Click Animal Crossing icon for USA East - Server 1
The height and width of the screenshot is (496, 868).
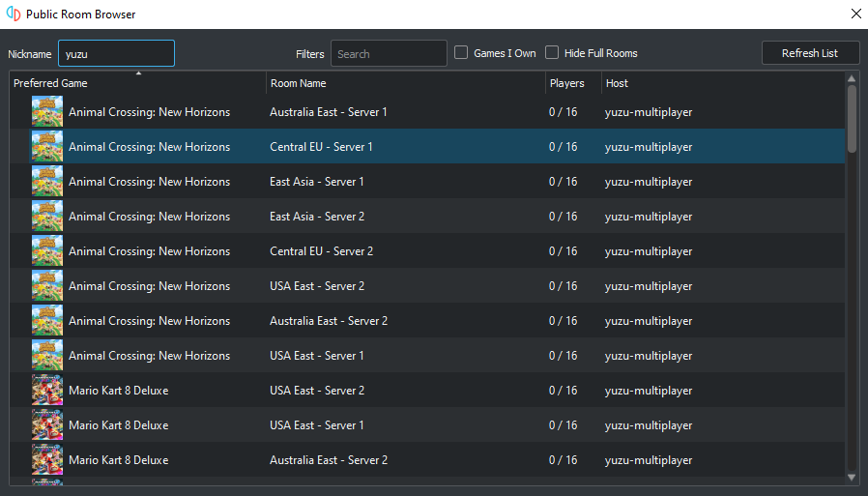click(x=47, y=356)
